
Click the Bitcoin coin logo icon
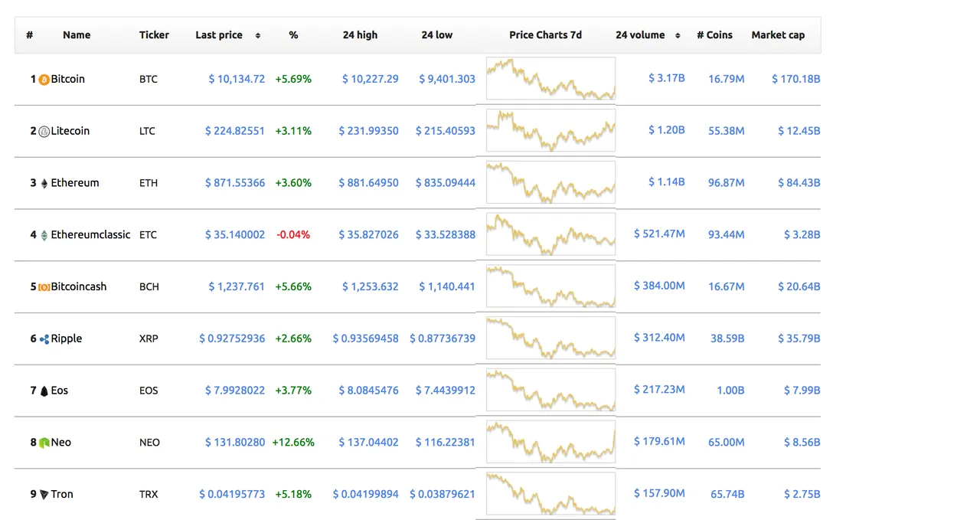(44, 80)
